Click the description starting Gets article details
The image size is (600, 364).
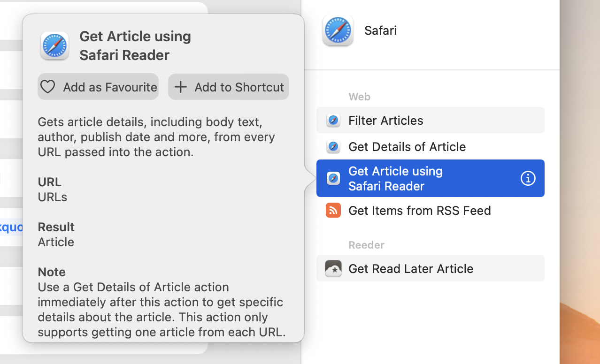[x=156, y=136]
